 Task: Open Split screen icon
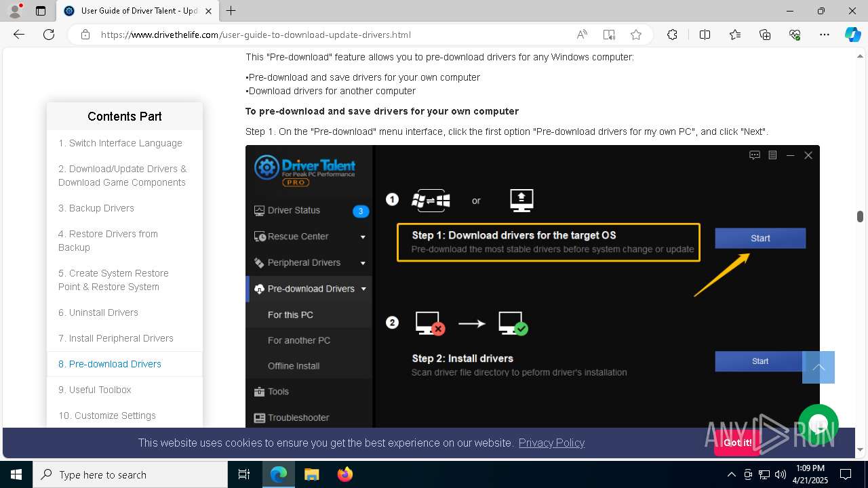point(705,35)
